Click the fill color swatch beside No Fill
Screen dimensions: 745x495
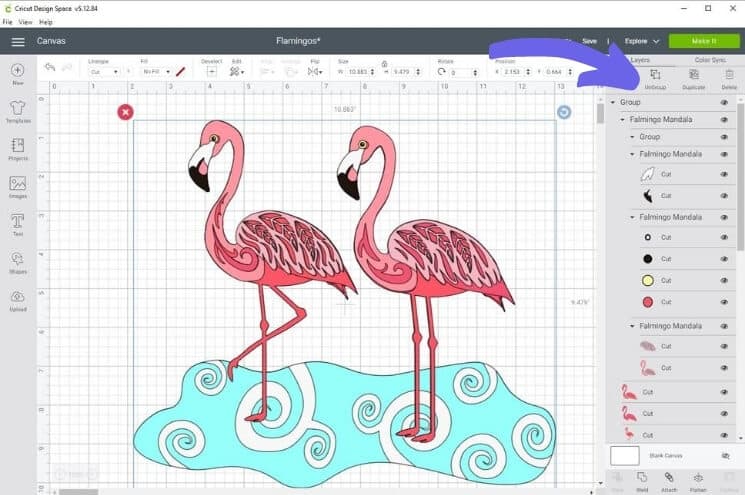coord(180,72)
